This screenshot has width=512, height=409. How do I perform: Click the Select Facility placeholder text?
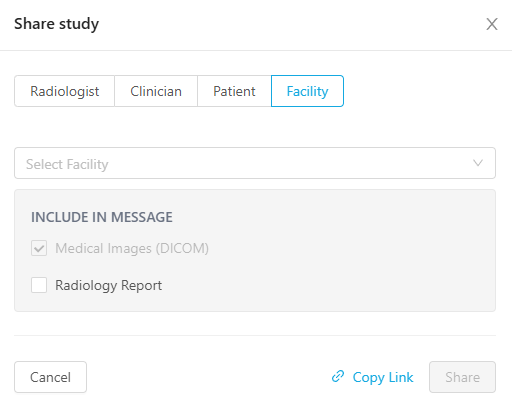click(x=67, y=164)
